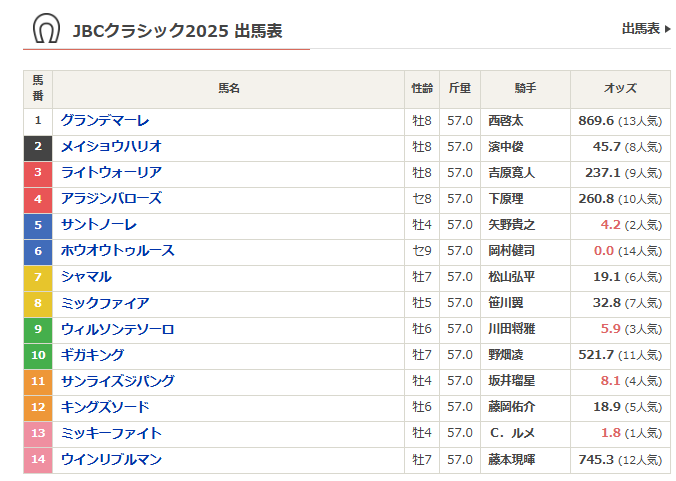
Task: Open アラジンバローズ horse details
Action: coord(111,199)
